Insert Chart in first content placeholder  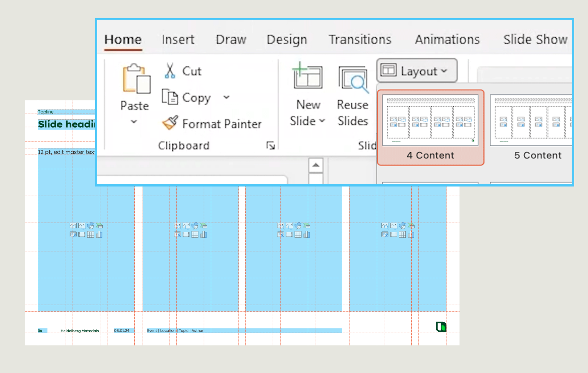click(99, 234)
